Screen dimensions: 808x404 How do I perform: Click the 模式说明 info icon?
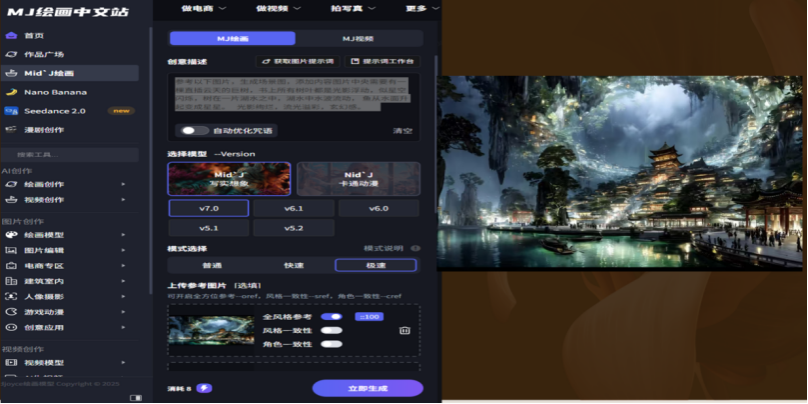click(415, 248)
